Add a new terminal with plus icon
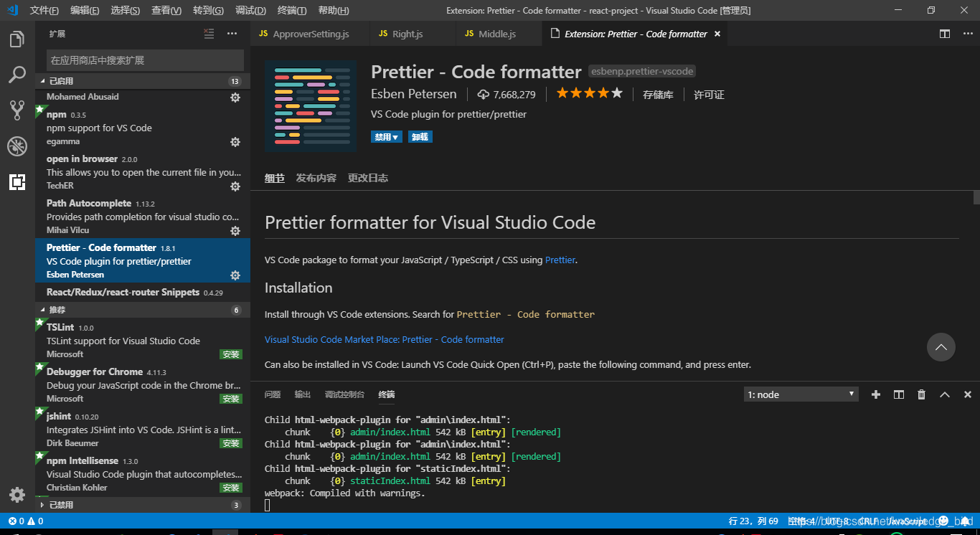980x535 pixels. (875, 394)
